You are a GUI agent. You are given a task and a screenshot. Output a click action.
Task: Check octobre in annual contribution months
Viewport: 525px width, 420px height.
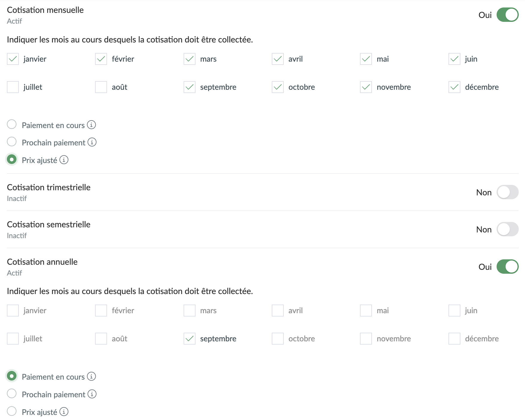(278, 339)
